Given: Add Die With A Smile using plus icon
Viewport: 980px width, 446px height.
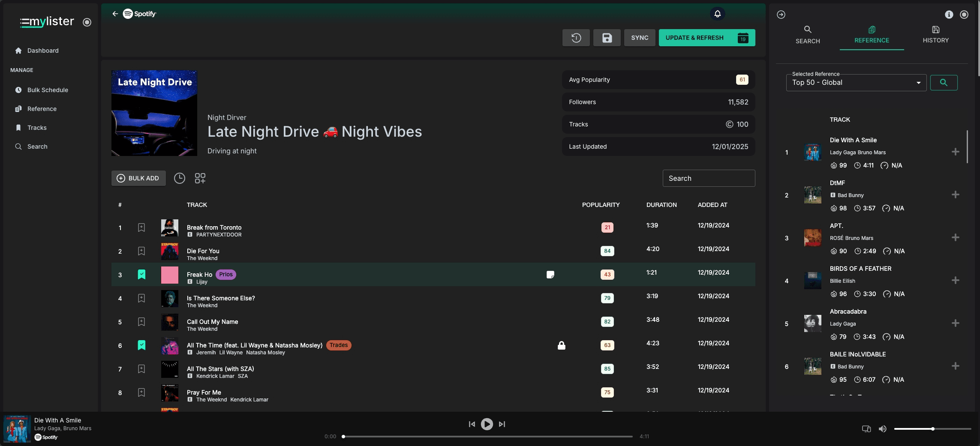Looking at the screenshot, I should point(955,152).
